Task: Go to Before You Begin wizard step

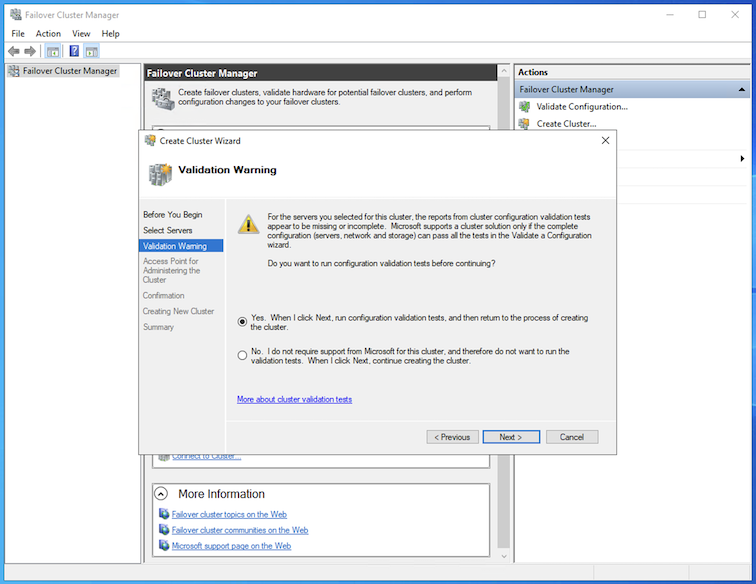Action: (x=173, y=215)
